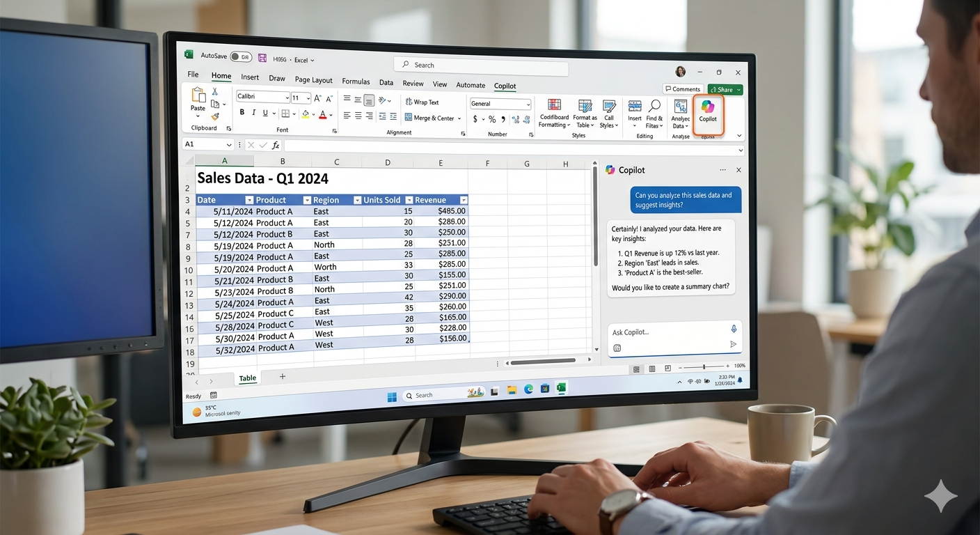Open the File menu
Viewport: 980px width, 535px height.
[193, 75]
